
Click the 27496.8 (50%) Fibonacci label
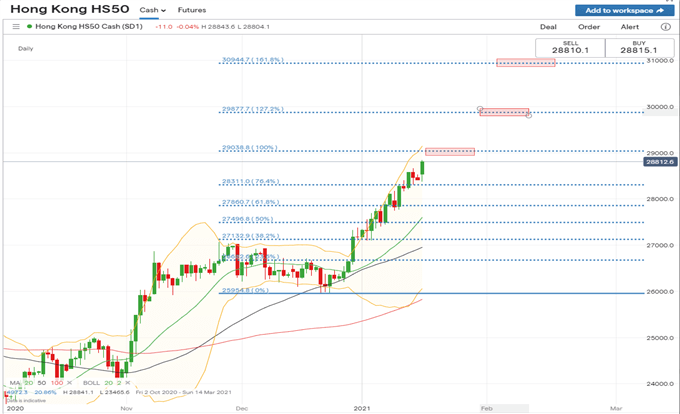(x=248, y=219)
